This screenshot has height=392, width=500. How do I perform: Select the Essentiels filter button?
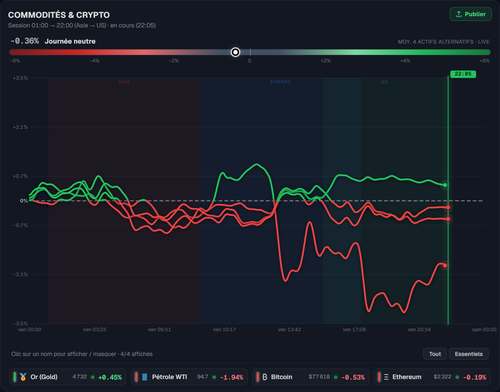pyautogui.click(x=469, y=354)
